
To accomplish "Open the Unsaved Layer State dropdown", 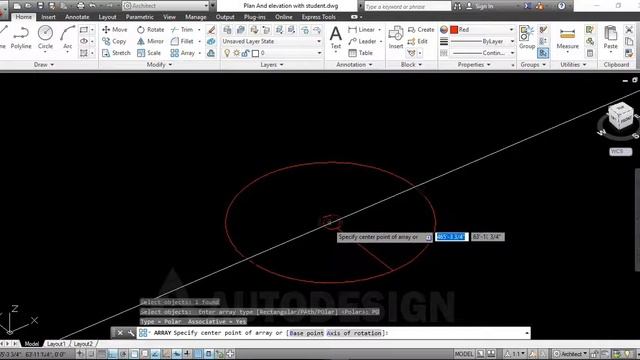I will 271,41.
